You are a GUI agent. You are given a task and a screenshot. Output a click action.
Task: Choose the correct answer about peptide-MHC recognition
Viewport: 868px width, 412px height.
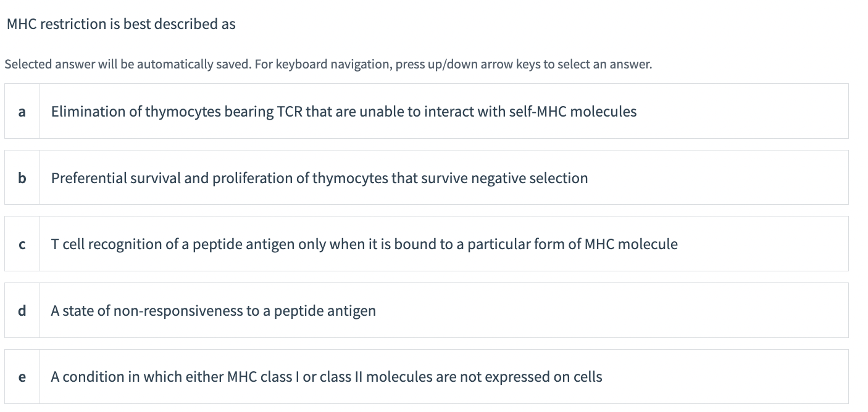[x=364, y=244]
